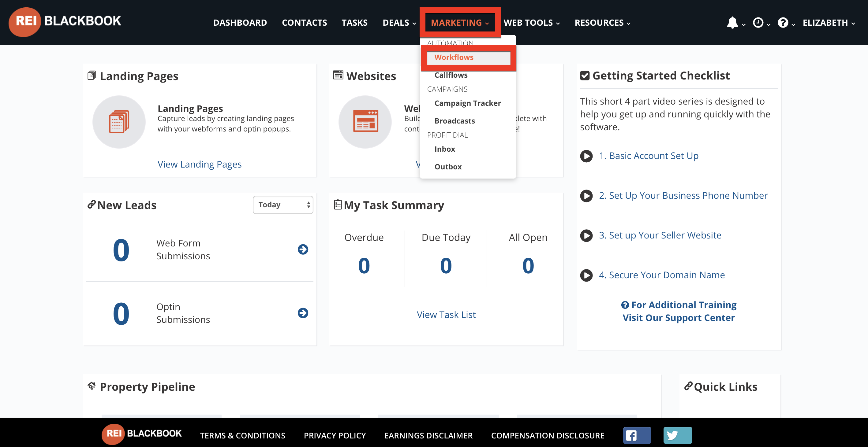
Task: Click the Landing Pages circular icon
Action: [x=119, y=122]
